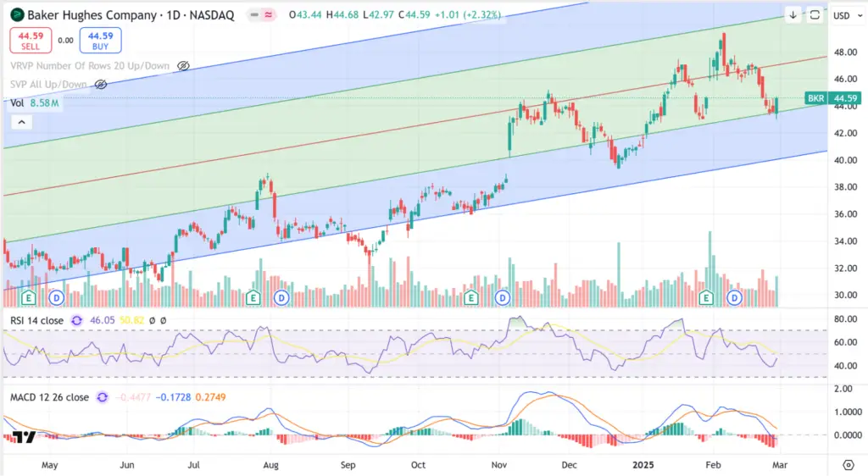Click the open price O43.44
The width and height of the screenshot is (868, 476).
click(x=305, y=15)
